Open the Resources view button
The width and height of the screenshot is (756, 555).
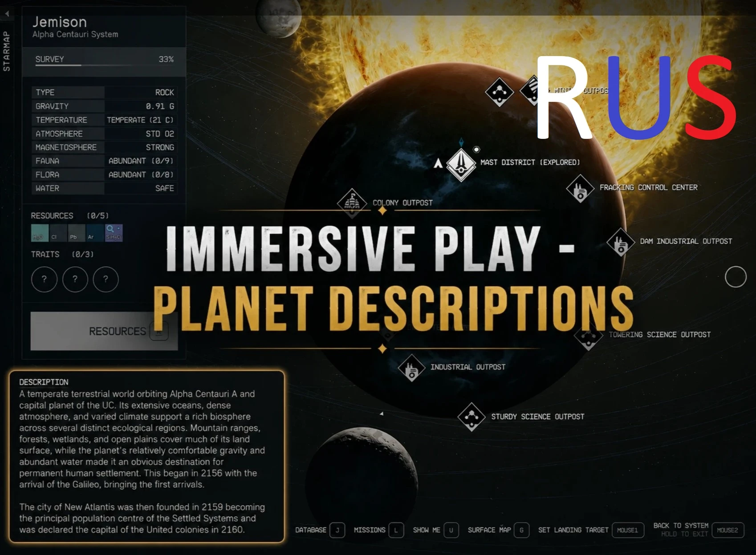pyautogui.click(x=104, y=331)
